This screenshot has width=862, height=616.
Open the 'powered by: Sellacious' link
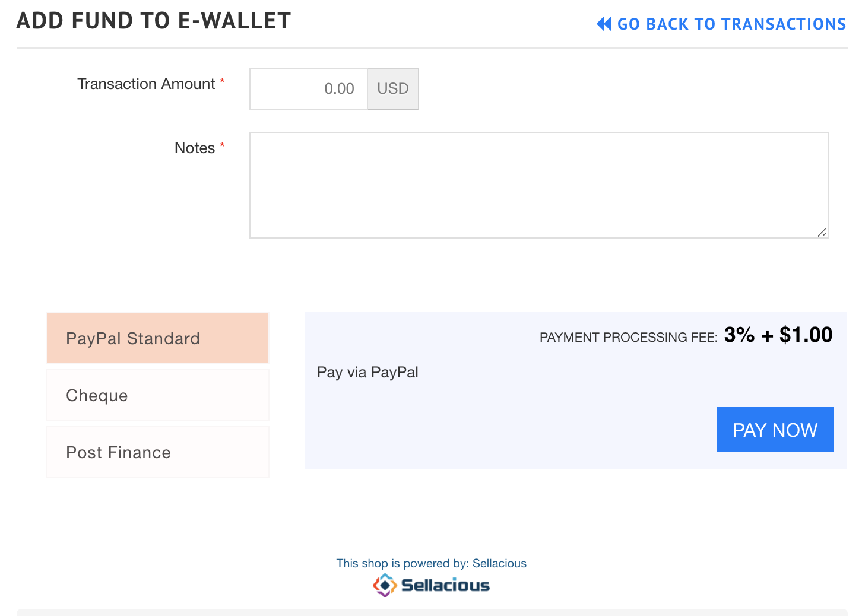[432, 563]
